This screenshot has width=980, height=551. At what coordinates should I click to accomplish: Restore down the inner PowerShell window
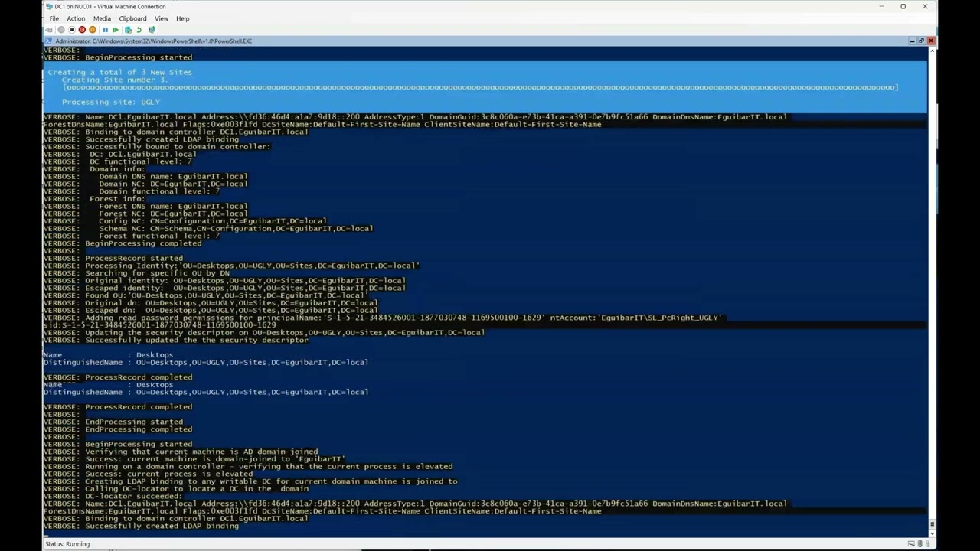pos(921,41)
